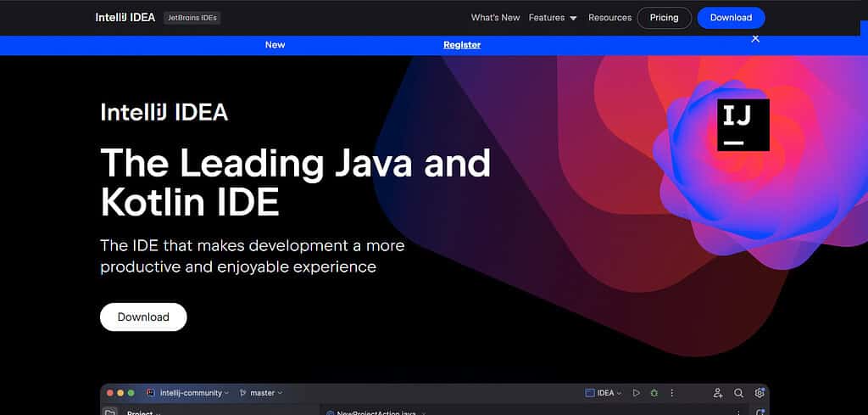Image resolution: width=868 pixels, height=415 pixels.
Task: Click the productive and enjoyable experience subtitle
Action: (253, 256)
